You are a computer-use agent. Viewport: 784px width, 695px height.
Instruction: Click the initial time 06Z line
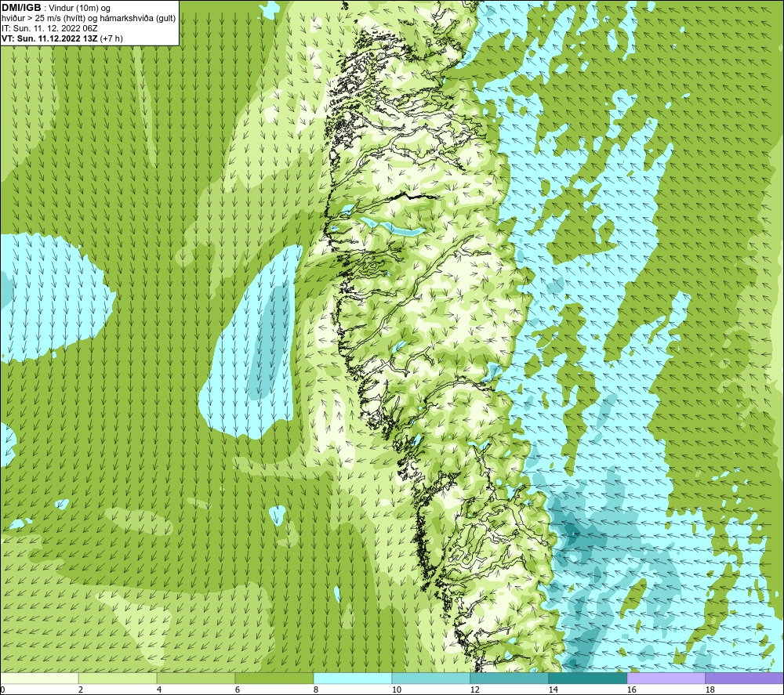click(x=49, y=28)
